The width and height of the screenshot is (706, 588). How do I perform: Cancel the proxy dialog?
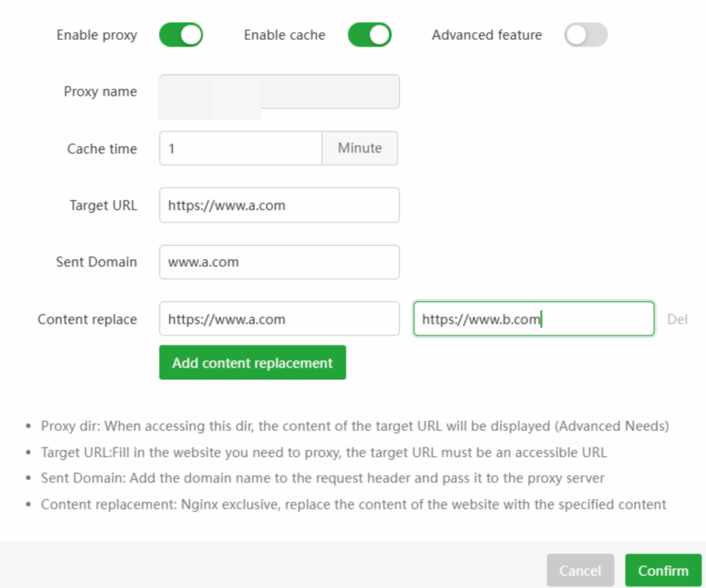[580, 571]
